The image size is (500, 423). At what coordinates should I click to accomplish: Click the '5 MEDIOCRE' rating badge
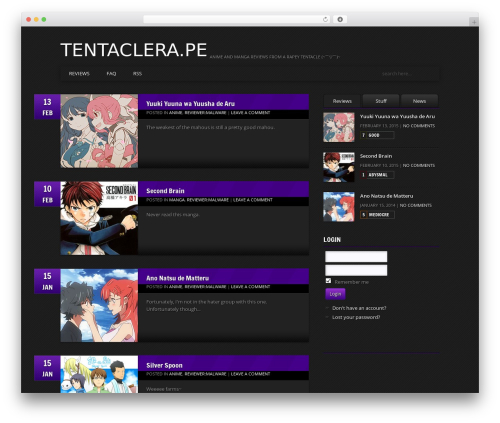377,215
